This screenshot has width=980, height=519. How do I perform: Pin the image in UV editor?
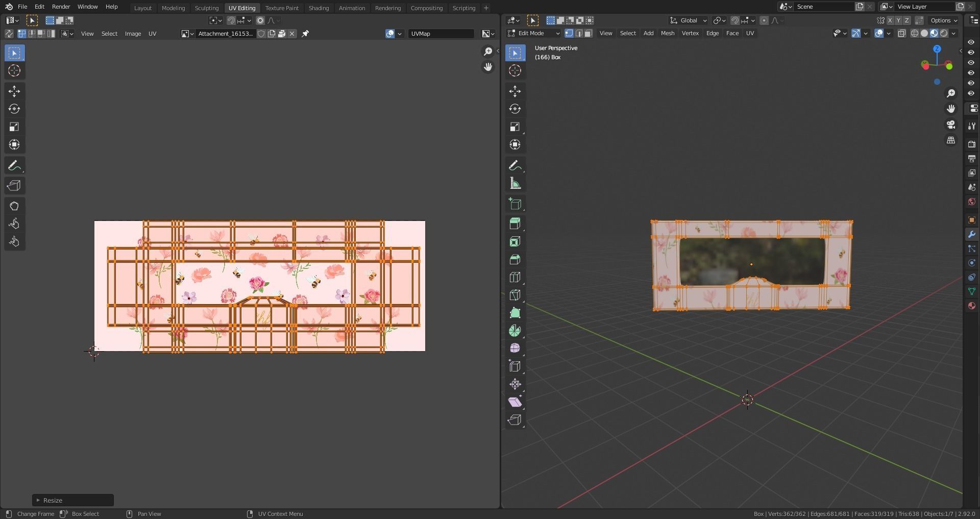305,34
